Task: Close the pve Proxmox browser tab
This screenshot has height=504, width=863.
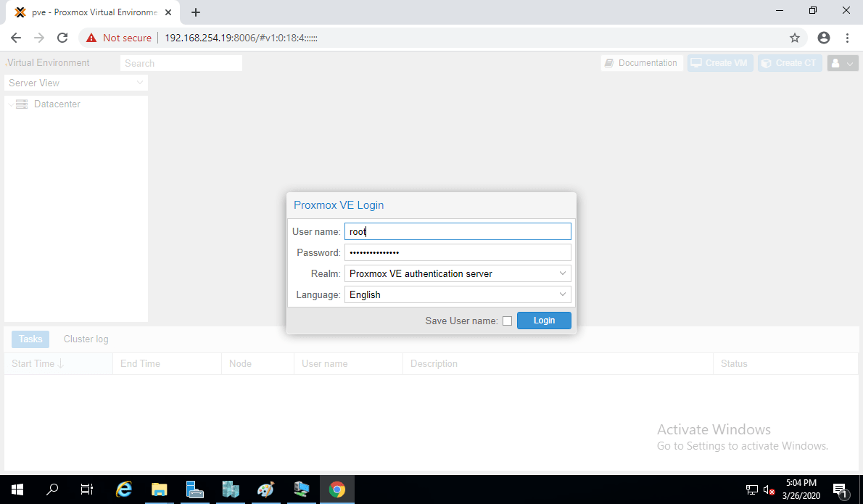Action: pos(168,12)
